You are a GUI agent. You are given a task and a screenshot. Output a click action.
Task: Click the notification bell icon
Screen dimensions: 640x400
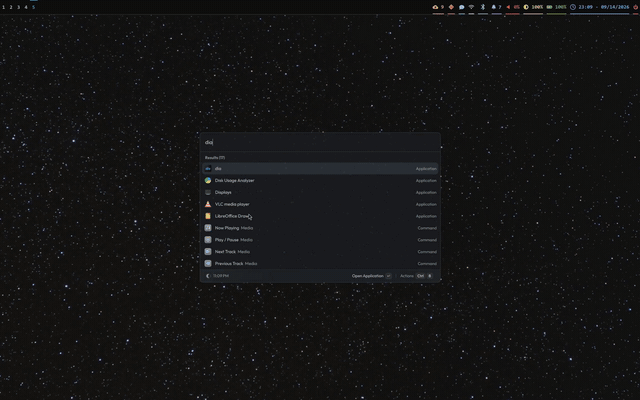tap(493, 7)
